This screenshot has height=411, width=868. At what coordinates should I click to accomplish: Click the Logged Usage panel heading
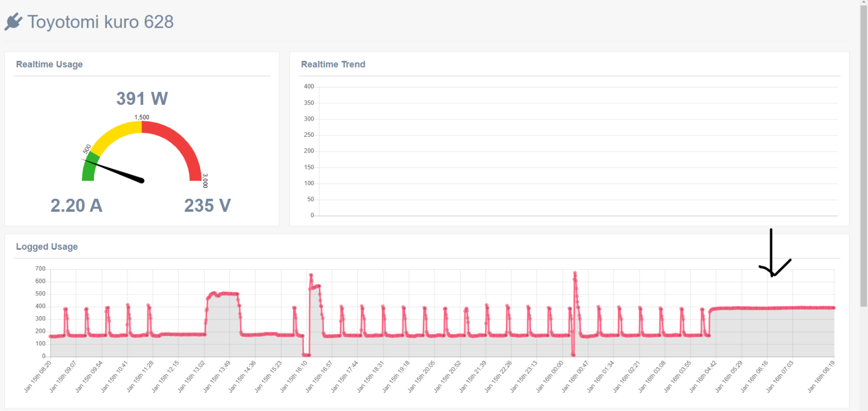[47, 246]
